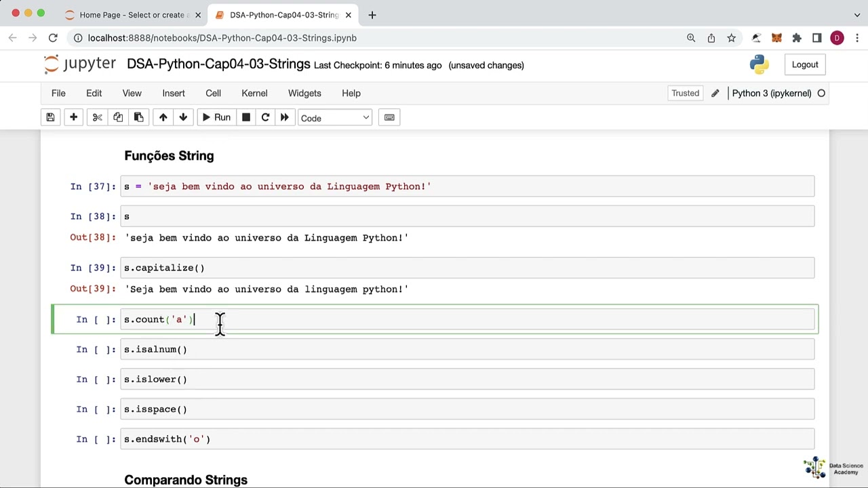Click the s.capitalize() code cell

(468, 268)
